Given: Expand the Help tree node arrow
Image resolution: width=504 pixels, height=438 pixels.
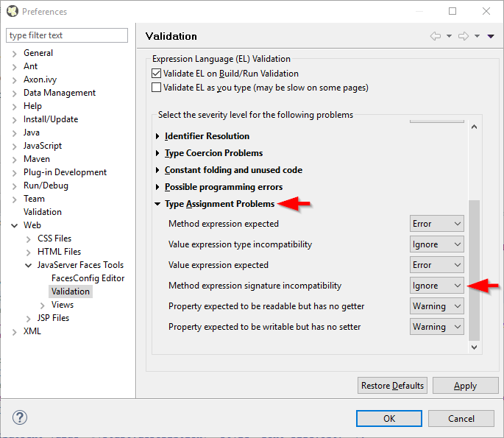Looking at the screenshot, I should [14, 107].
